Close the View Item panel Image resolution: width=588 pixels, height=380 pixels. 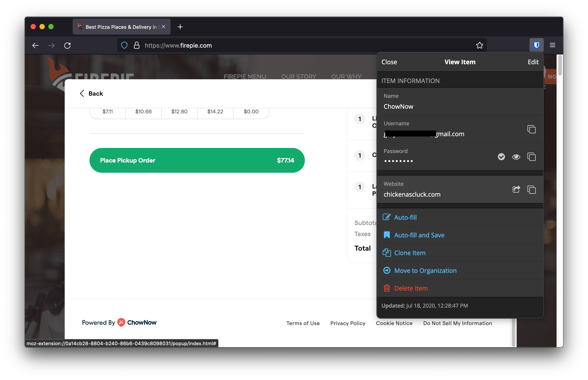click(389, 62)
